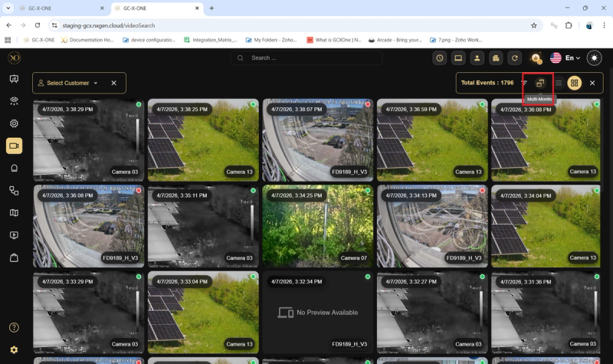Bookmark this page with the star icon
Viewport: 613px width, 364px height.
pyautogui.click(x=533, y=25)
